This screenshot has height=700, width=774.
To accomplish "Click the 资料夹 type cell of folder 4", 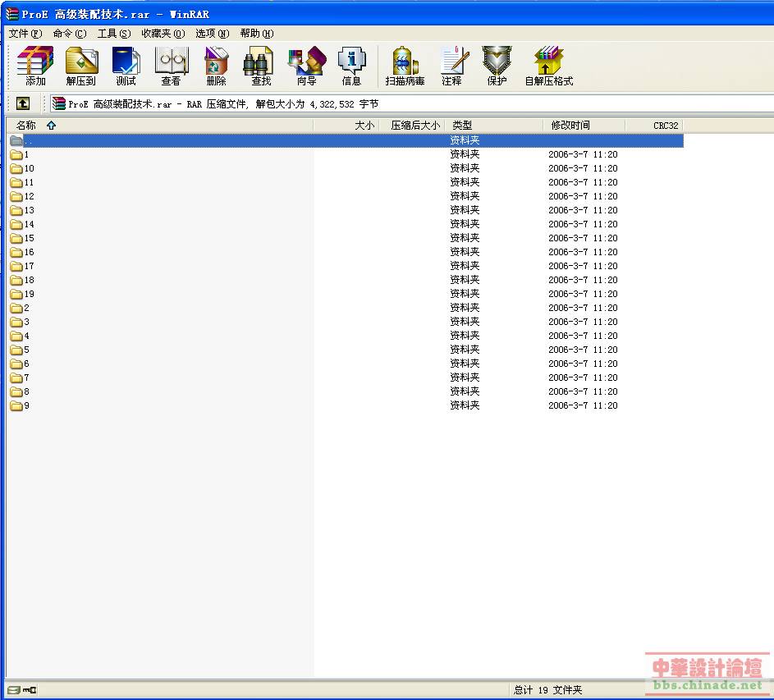I will 465,336.
